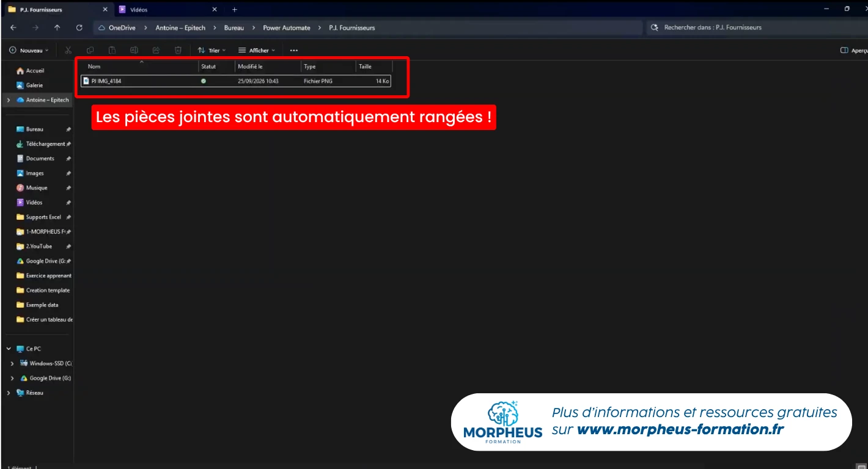Click the Delete trash icon
Image resolution: width=868 pixels, height=469 pixels.
(178, 50)
